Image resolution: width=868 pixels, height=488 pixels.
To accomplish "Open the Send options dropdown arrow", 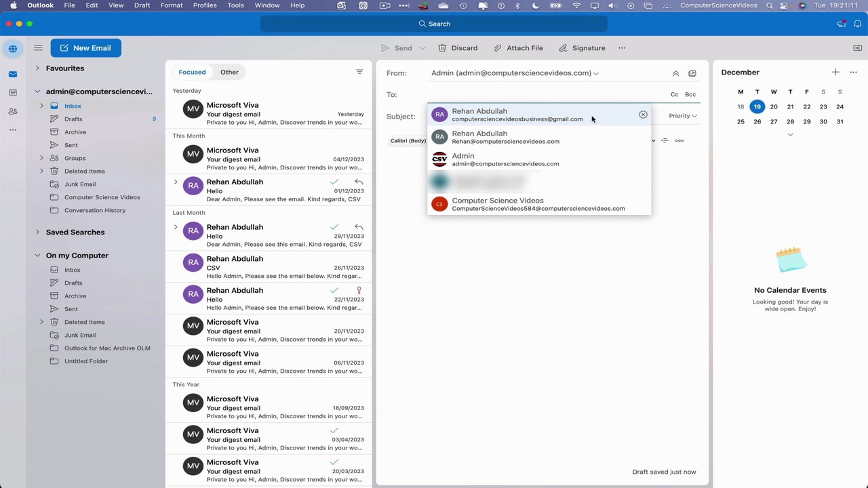I will tap(423, 48).
